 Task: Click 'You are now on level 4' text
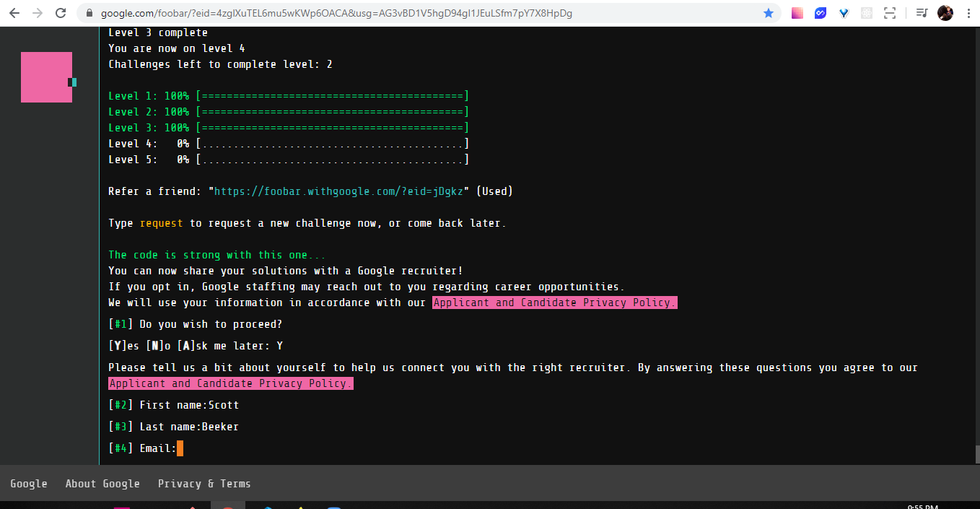coord(177,48)
